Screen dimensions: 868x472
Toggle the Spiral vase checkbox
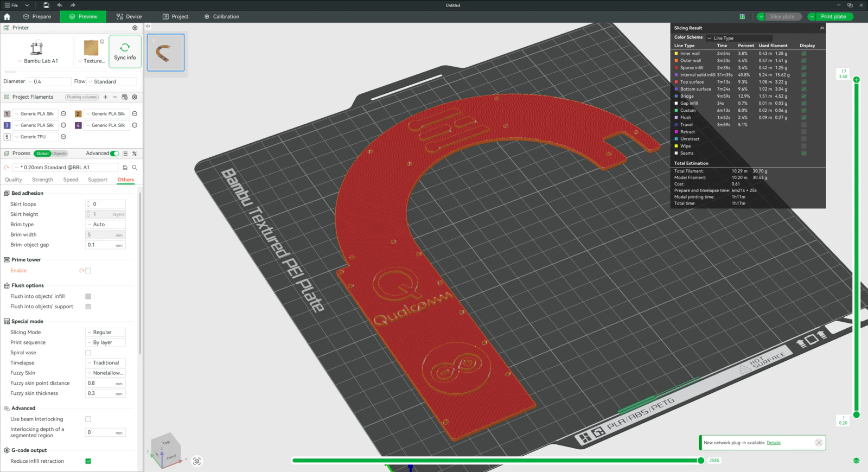click(x=88, y=353)
